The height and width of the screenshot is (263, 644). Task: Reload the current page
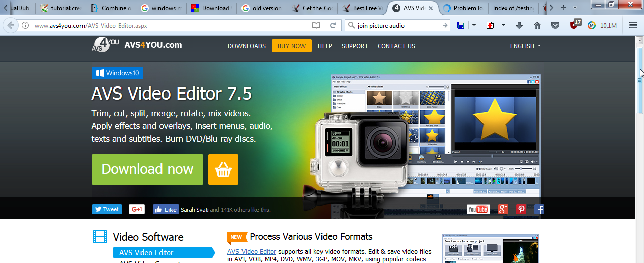click(333, 25)
